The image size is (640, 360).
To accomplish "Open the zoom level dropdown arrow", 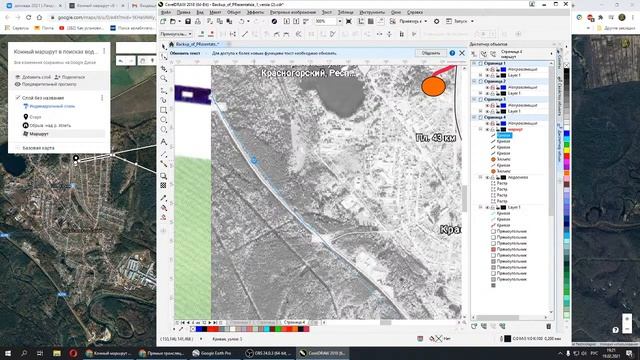I will point(339,21).
